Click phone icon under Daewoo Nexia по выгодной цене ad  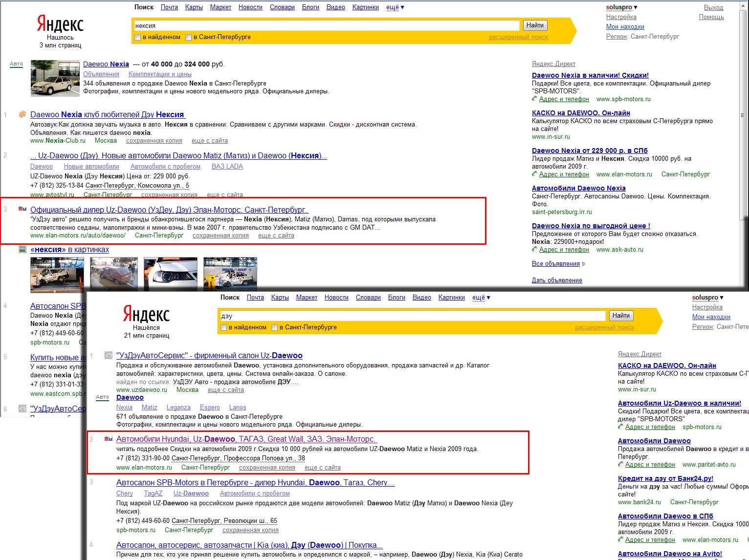(x=535, y=250)
